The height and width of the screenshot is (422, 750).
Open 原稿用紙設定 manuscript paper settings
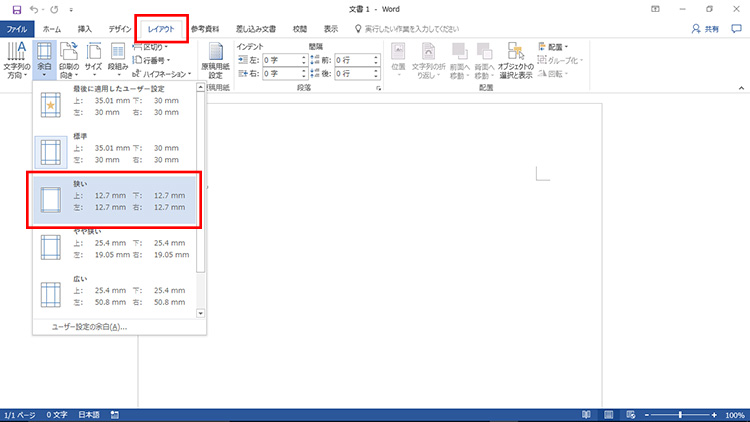point(215,62)
